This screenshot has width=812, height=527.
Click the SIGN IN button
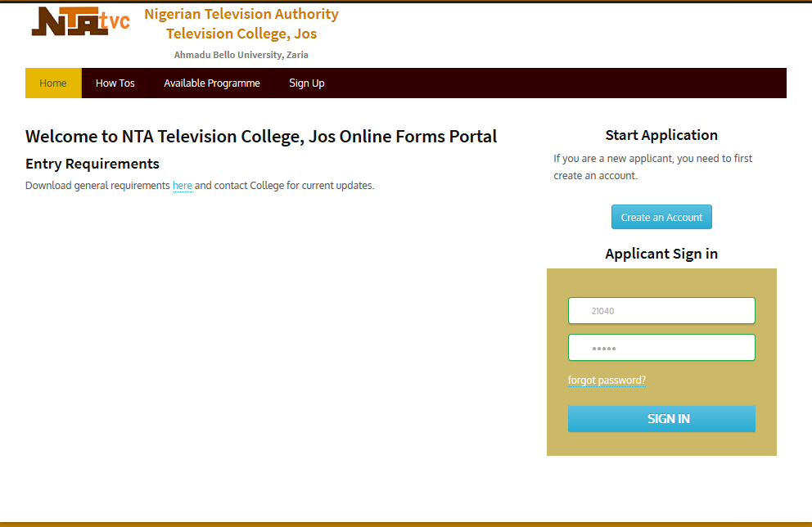click(x=661, y=419)
